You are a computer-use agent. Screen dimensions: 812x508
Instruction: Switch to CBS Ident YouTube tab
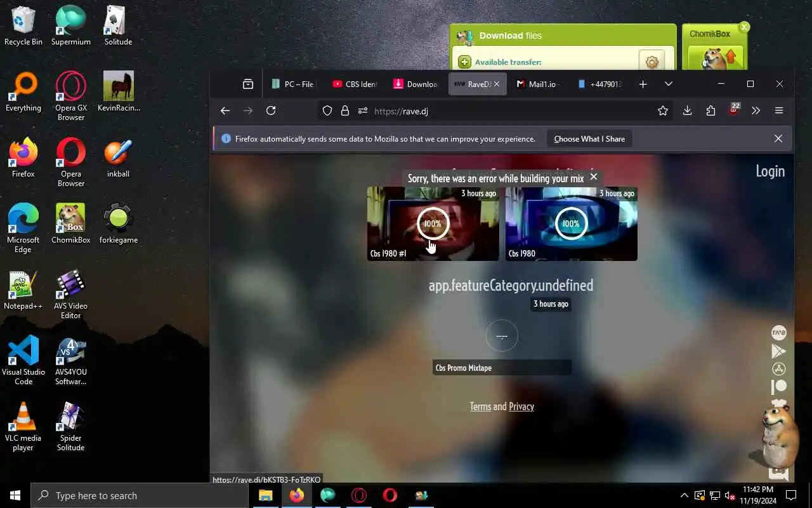pyautogui.click(x=355, y=84)
